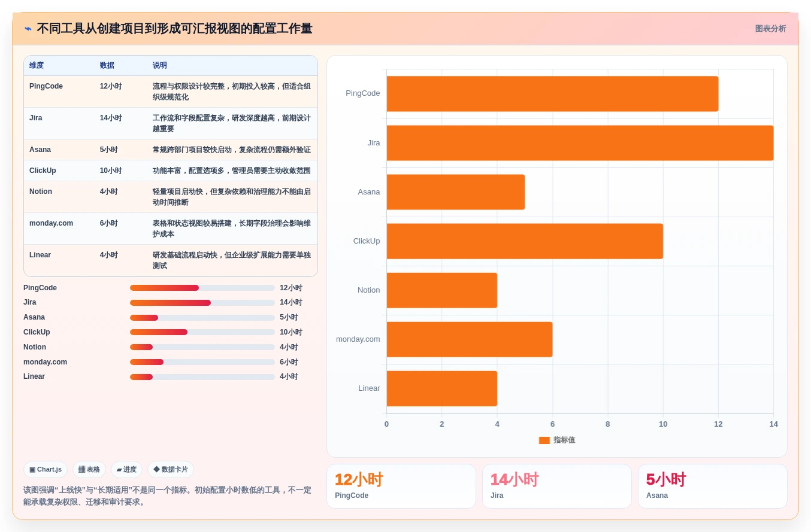Click the PingCode bar in the chart

(552, 94)
